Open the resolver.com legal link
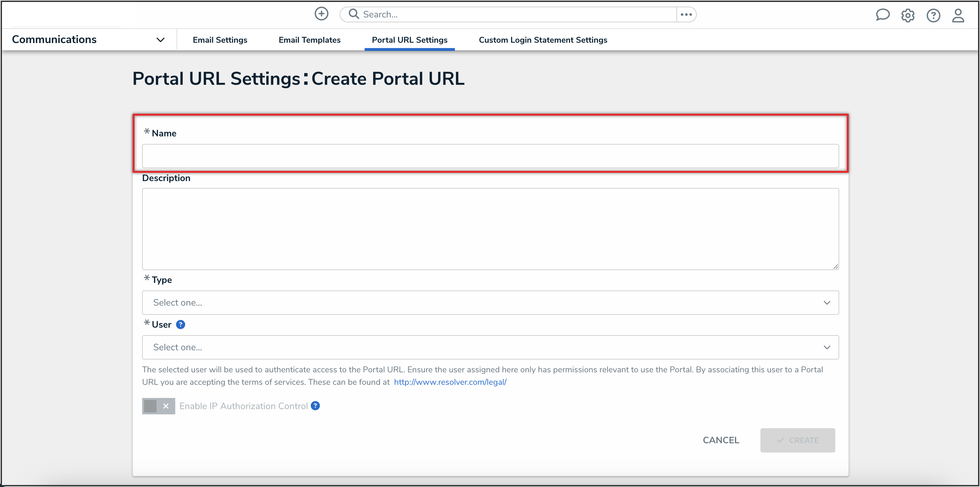Screen dimensions: 980x487 (450, 382)
